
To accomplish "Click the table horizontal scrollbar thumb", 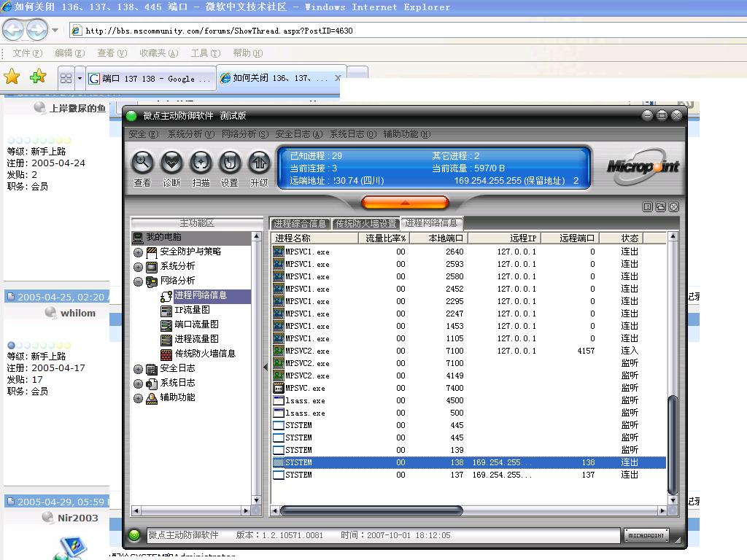I will point(371,511).
